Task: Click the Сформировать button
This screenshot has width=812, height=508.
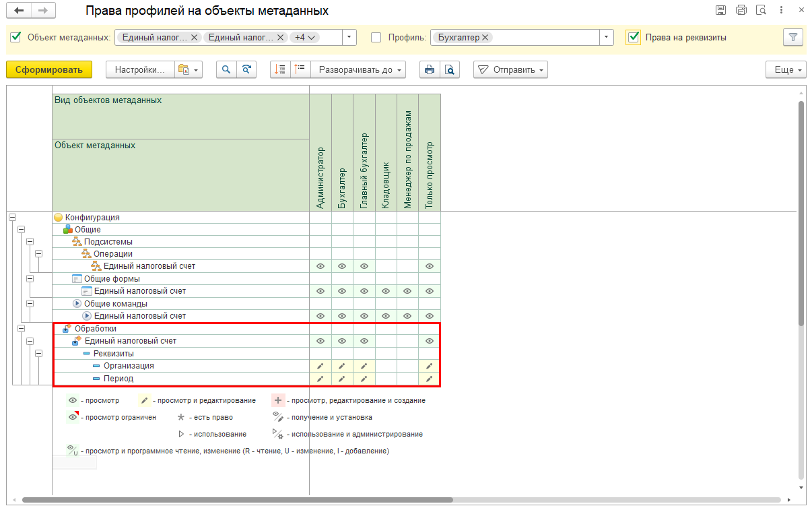Action: point(48,69)
